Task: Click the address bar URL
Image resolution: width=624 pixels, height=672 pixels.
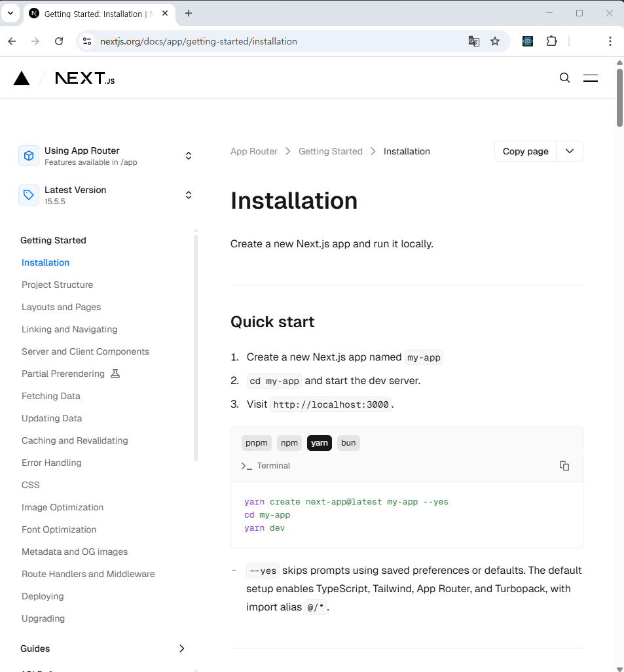Action: 198,41
